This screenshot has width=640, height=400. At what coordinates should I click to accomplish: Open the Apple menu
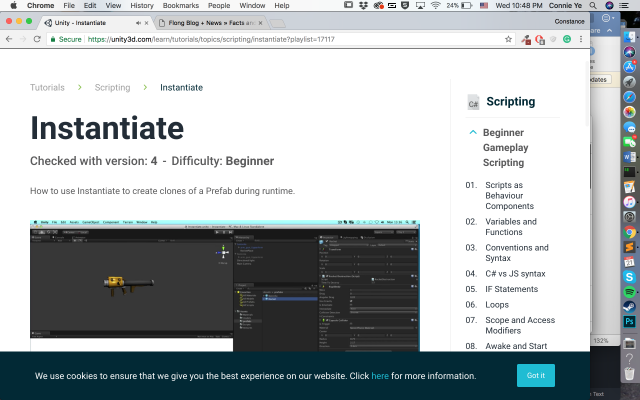click(13, 6)
